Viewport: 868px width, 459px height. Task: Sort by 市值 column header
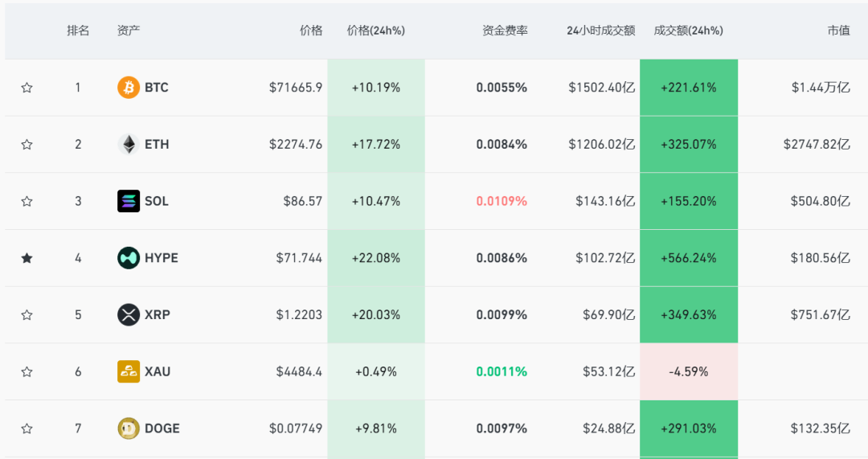[x=838, y=31]
